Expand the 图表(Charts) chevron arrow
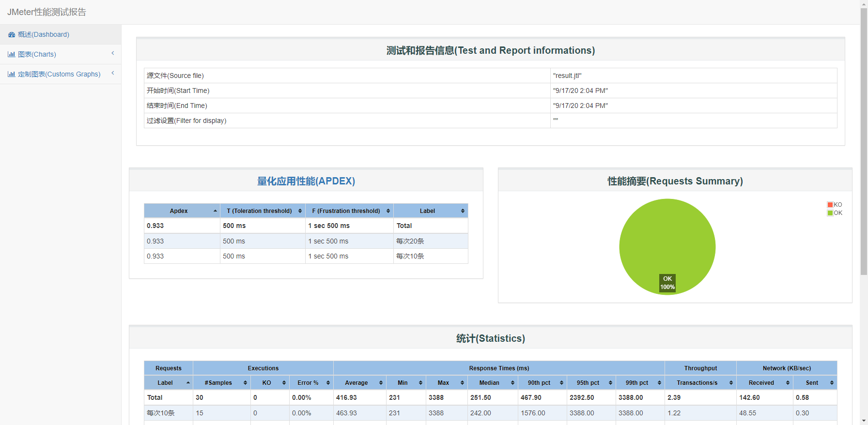868x425 pixels. click(x=113, y=53)
